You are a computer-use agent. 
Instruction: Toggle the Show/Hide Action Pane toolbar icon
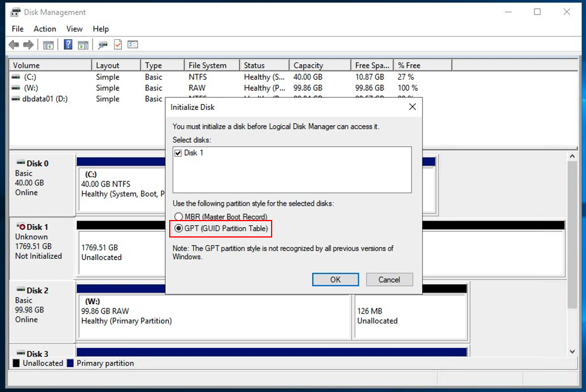coord(83,45)
